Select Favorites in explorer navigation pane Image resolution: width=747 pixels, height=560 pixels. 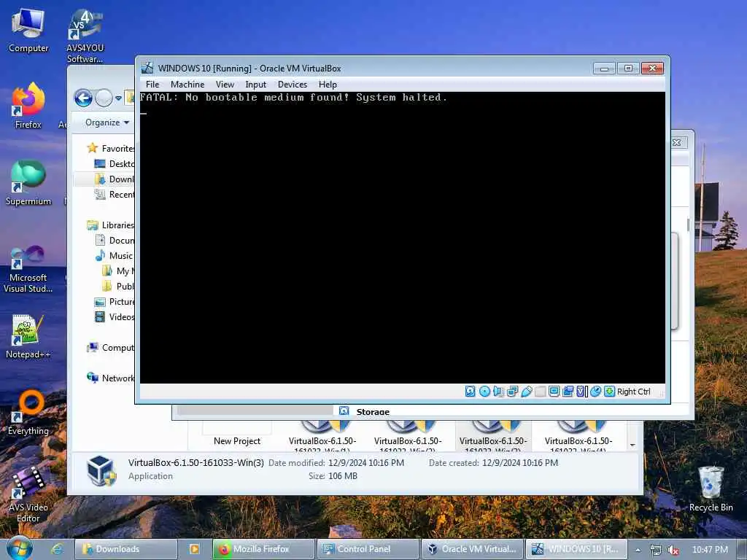coord(111,148)
